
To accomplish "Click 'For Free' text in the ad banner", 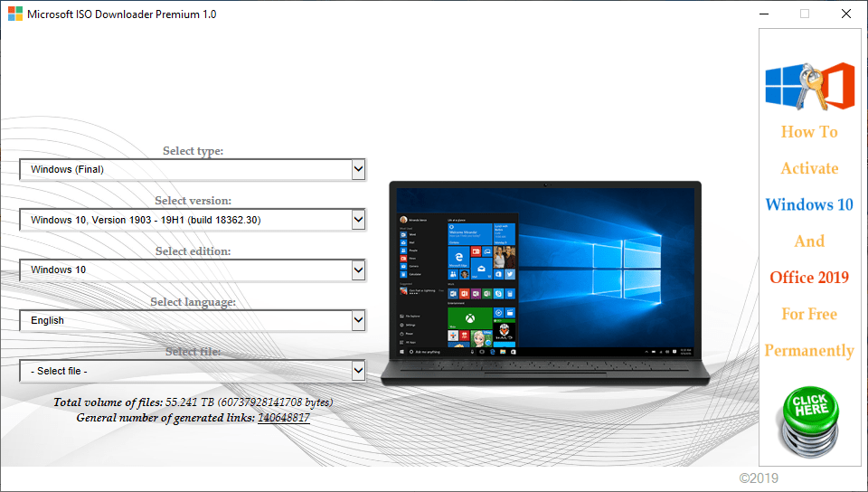I will click(x=809, y=314).
